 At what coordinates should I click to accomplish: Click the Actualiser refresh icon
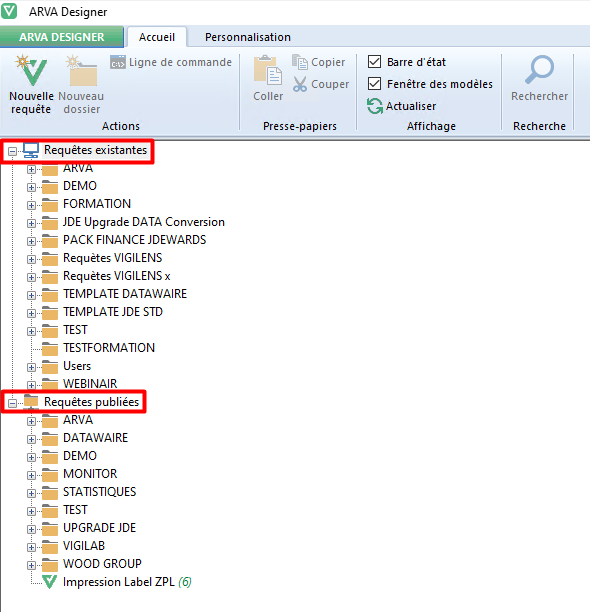(x=375, y=106)
